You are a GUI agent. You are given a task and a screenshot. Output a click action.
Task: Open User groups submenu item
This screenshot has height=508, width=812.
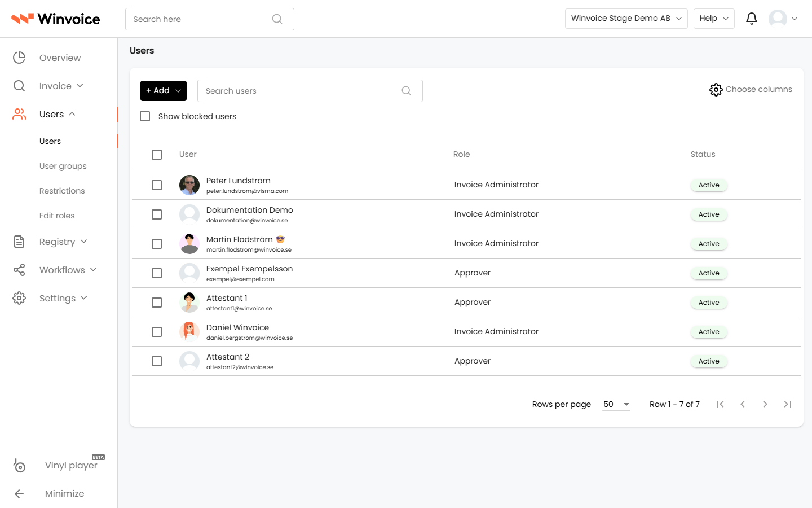click(x=63, y=166)
